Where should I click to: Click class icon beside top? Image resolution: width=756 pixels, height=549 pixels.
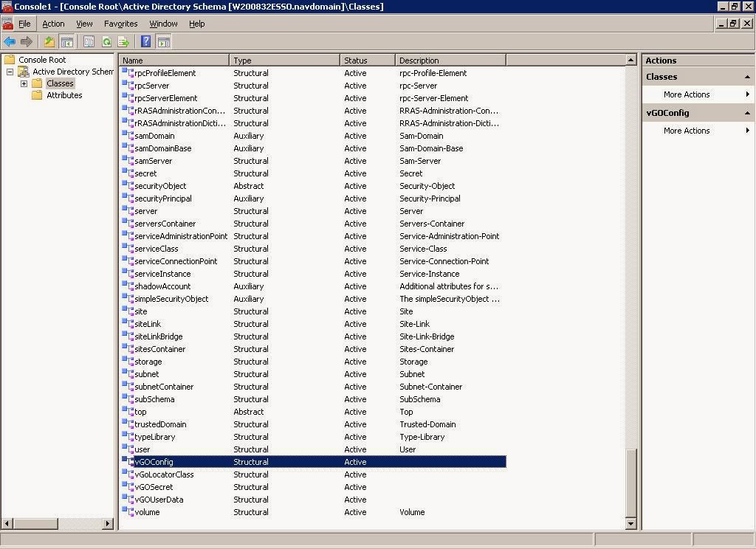pos(127,411)
